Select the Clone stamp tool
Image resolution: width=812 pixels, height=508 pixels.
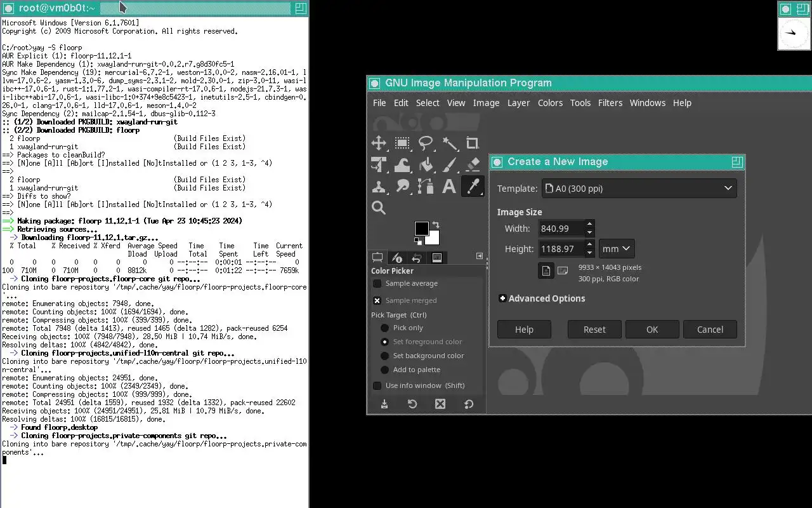tap(379, 186)
